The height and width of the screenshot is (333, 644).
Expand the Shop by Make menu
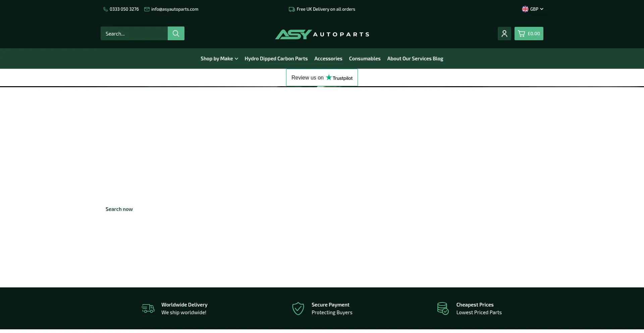(217, 58)
